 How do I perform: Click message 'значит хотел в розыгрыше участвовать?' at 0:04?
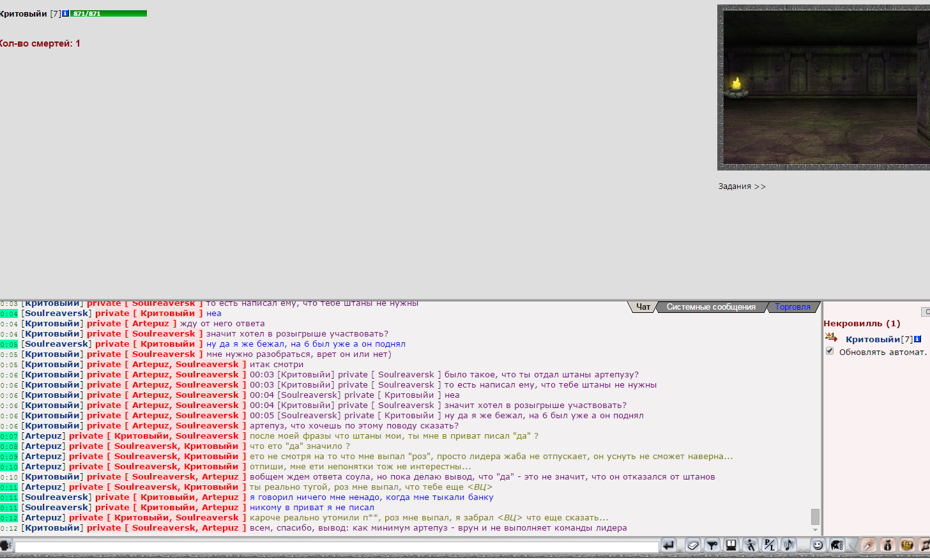click(297, 334)
